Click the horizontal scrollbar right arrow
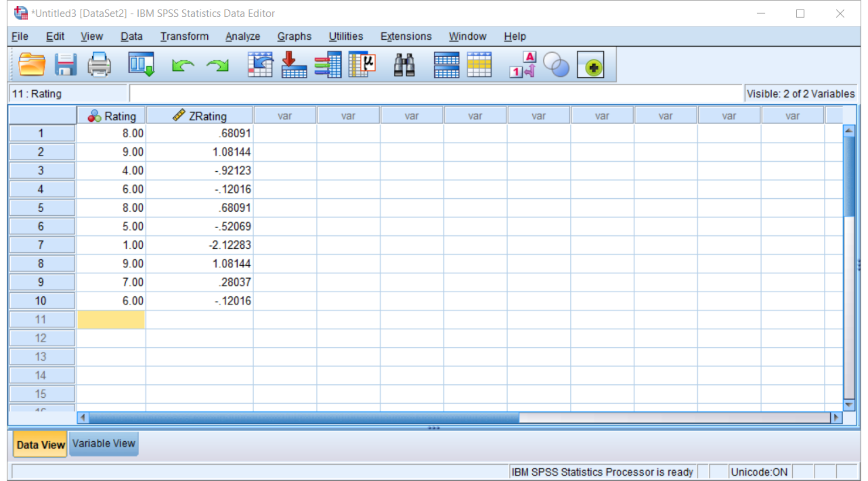Viewport: 868px width, 481px height. (836, 418)
